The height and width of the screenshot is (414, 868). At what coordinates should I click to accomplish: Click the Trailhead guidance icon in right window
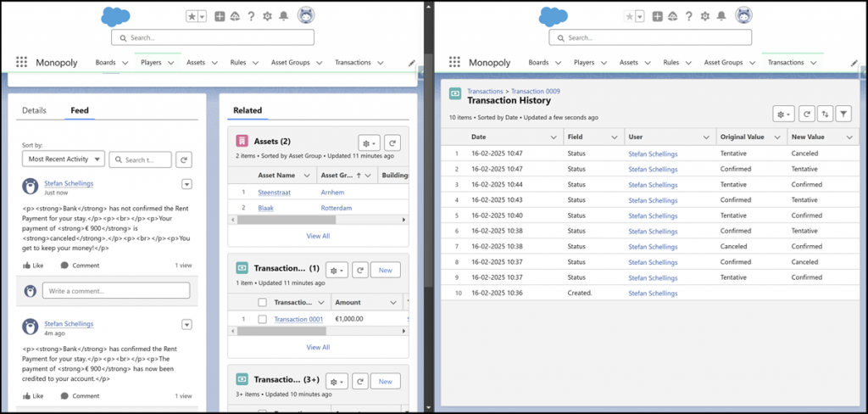673,17
